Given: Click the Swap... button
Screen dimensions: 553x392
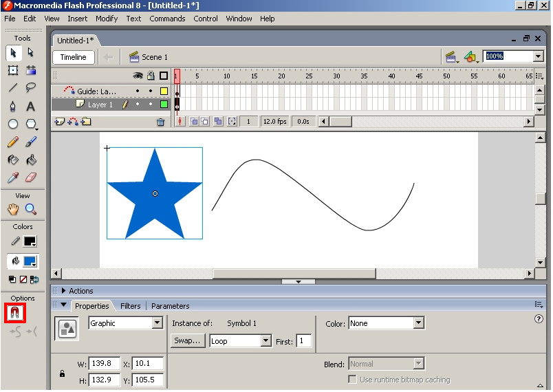Looking at the screenshot, I should click(187, 341).
